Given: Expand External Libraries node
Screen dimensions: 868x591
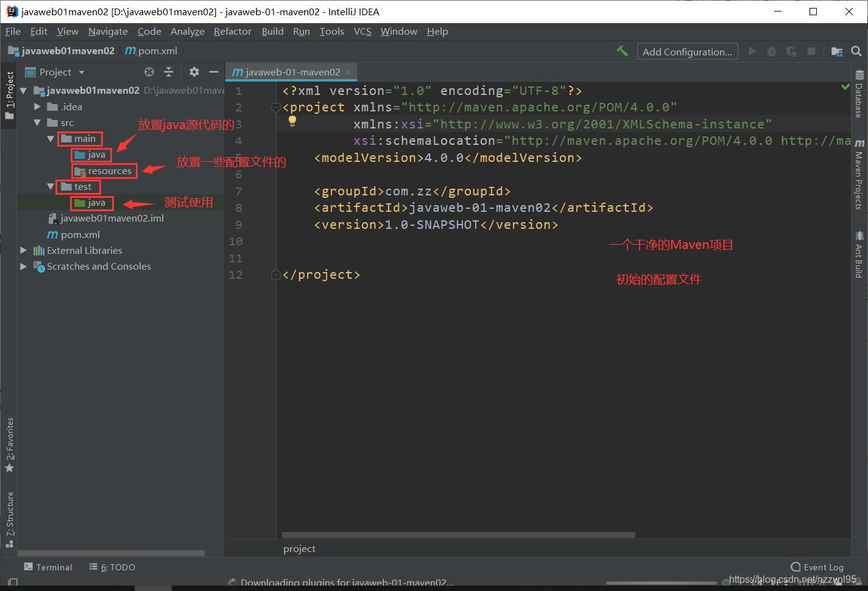Looking at the screenshot, I should [x=23, y=250].
